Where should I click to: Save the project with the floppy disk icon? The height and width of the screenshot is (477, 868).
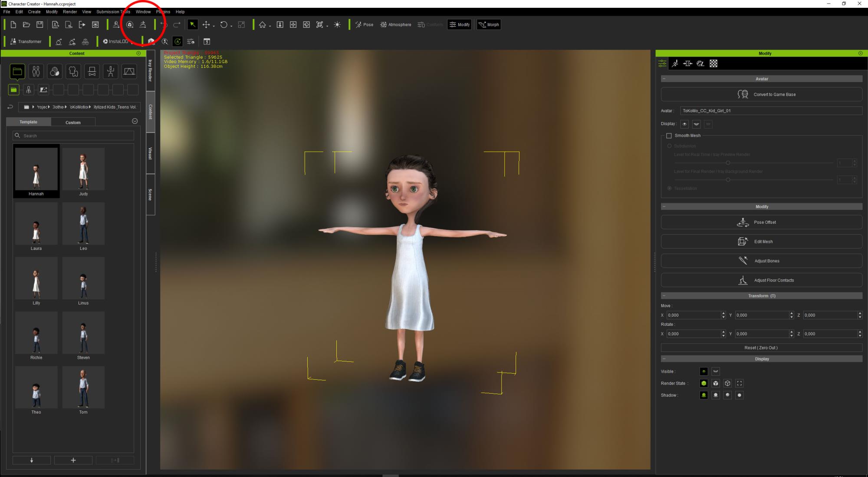(x=39, y=25)
